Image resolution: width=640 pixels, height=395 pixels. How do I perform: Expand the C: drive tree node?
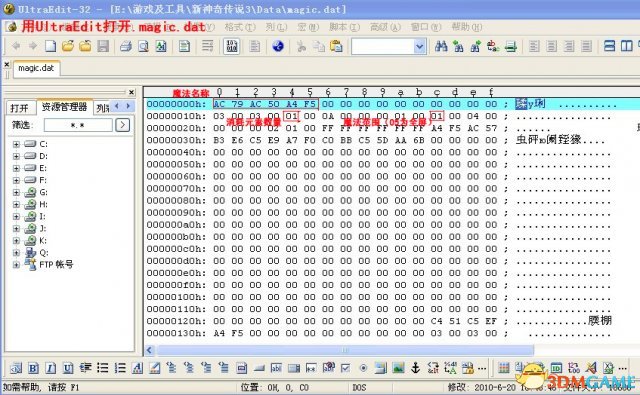[x=16, y=144]
